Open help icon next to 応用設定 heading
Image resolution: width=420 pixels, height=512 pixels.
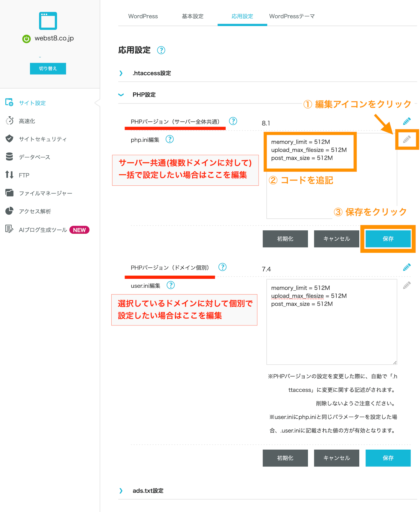[161, 50]
